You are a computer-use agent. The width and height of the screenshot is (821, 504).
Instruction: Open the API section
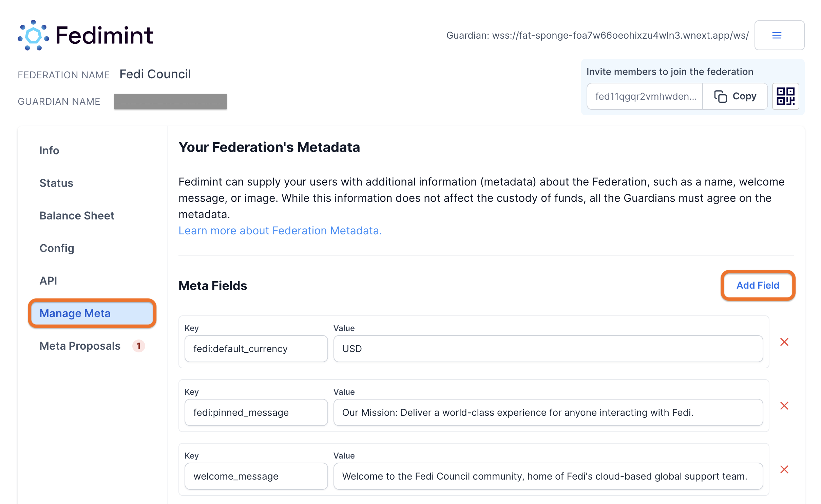click(x=48, y=280)
